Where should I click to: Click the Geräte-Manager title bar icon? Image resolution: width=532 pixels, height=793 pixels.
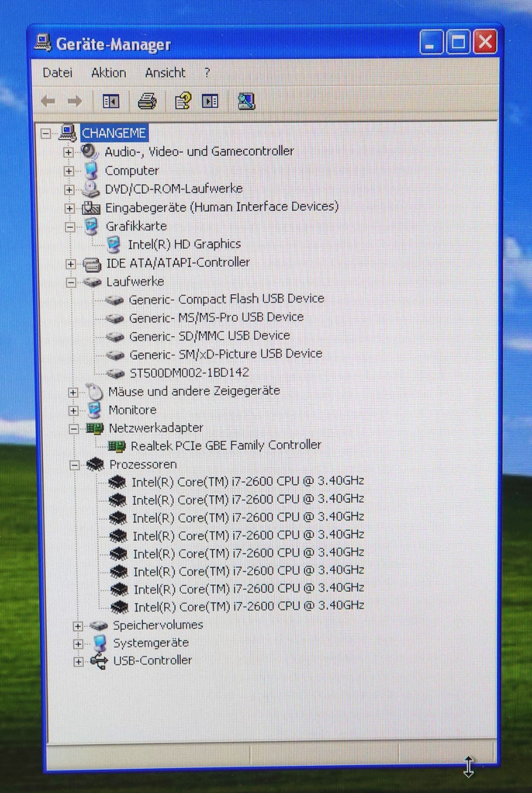coord(43,44)
